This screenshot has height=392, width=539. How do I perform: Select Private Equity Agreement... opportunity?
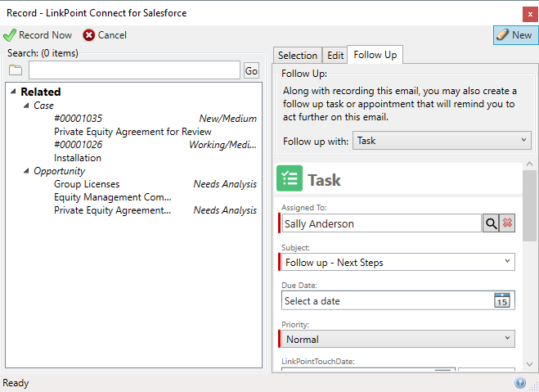[112, 210]
